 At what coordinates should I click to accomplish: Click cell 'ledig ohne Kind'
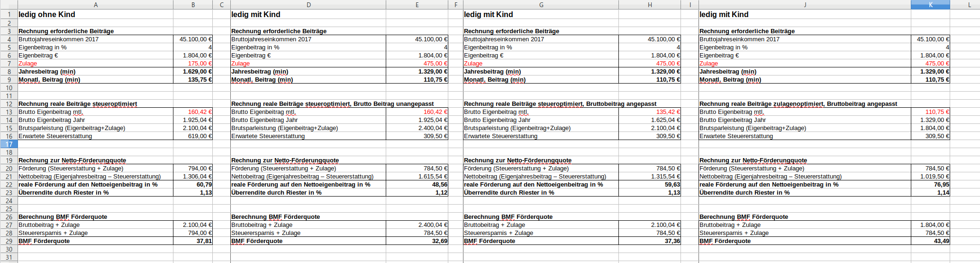click(x=47, y=15)
